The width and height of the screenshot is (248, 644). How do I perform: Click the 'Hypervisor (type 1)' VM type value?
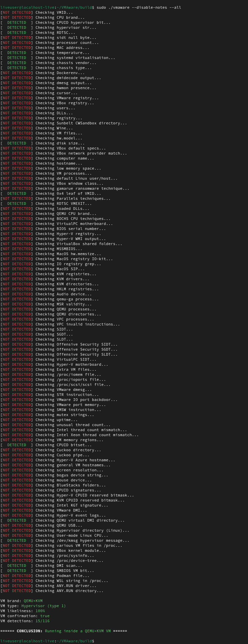point(43,605)
